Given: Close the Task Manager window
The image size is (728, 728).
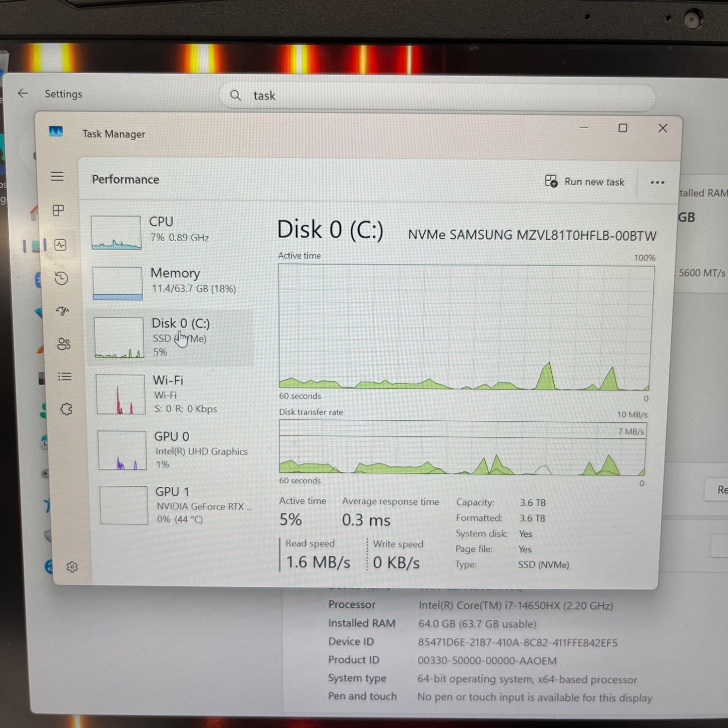Looking at the screenshot, I should (662, 128).
